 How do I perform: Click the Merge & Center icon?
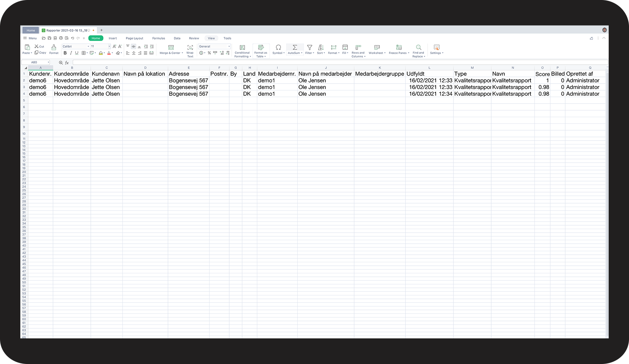[171, 47]
